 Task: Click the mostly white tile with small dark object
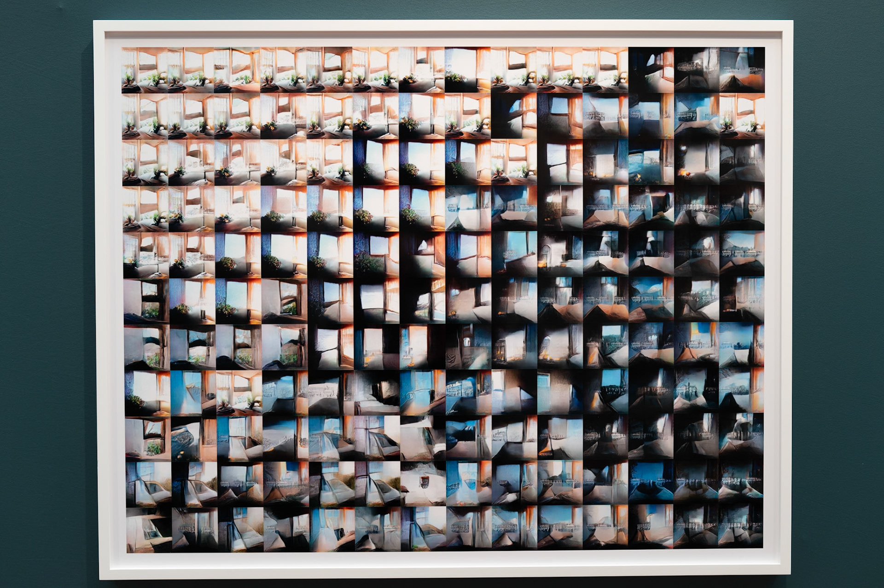point(422,483)
